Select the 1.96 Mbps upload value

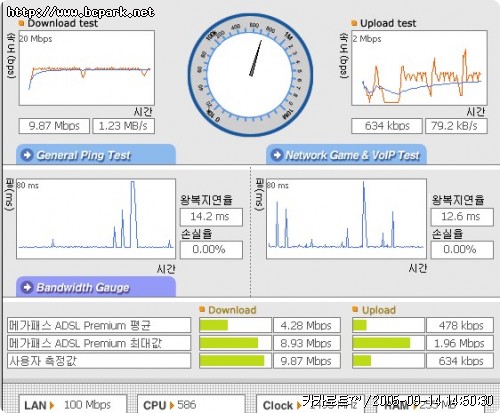[x=460, y=343]
